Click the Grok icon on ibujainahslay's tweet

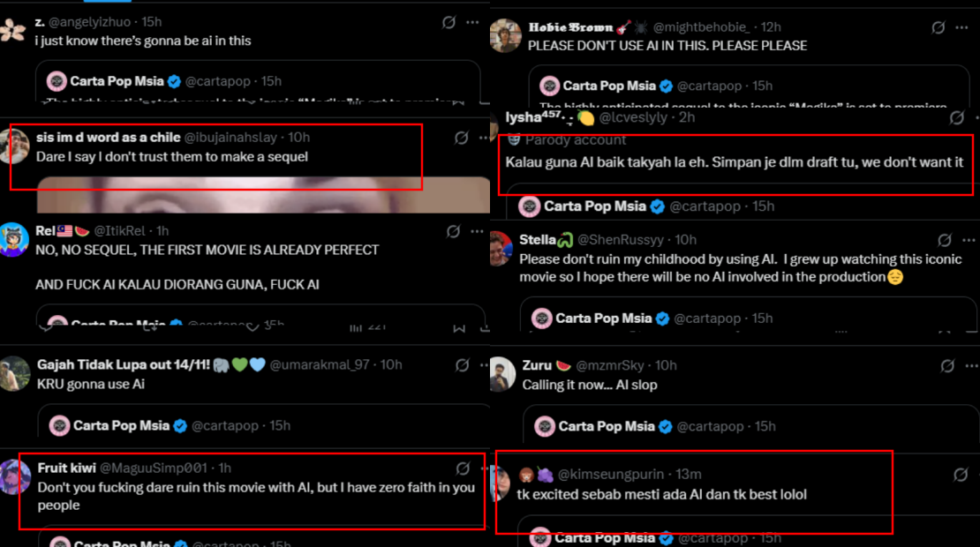(461, 138)
